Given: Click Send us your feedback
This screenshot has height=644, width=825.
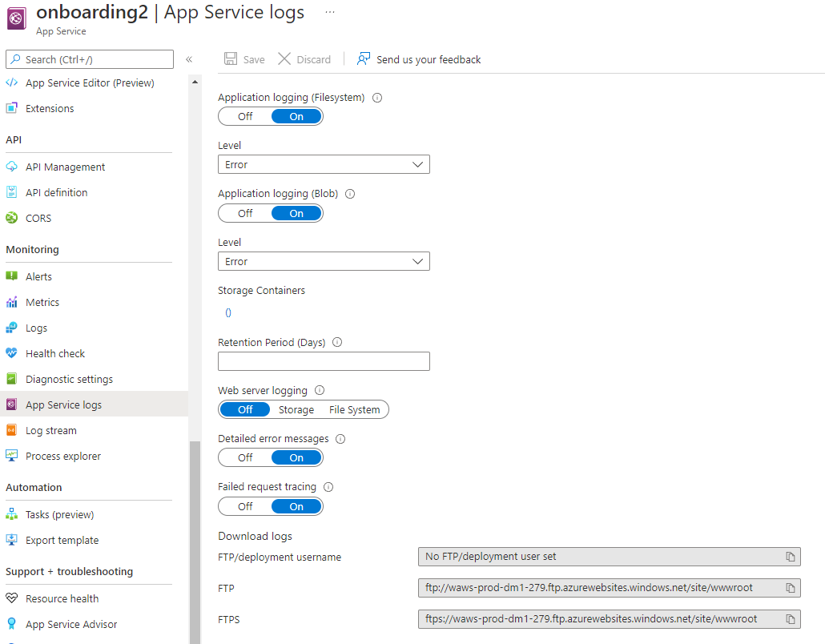Looking at the screenshot, I should tap(419, 59).
